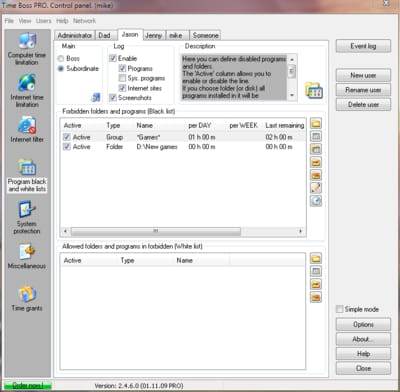Toggle Internet sites logging checkbox
Screen dimensions: 400x392
click(122, 88)
